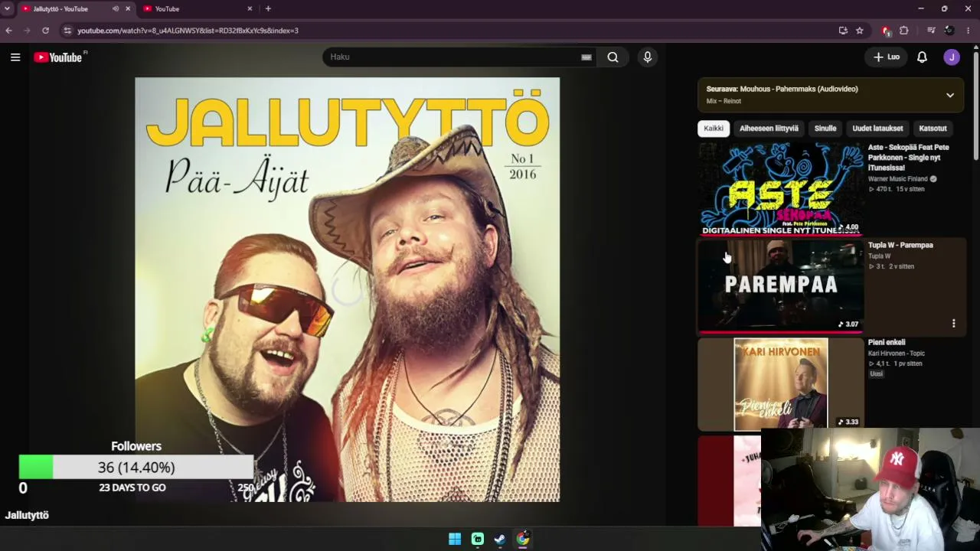Click the Jallutyttö video player

348,289
